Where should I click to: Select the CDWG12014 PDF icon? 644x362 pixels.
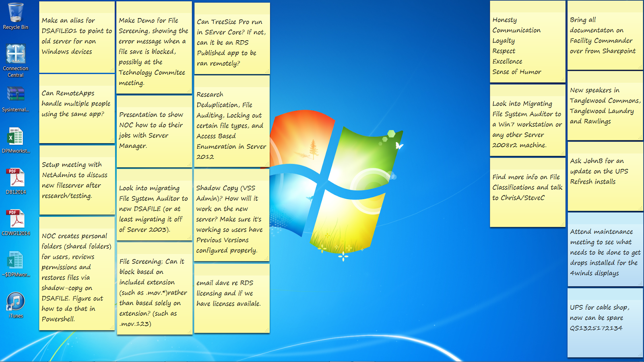16,222
